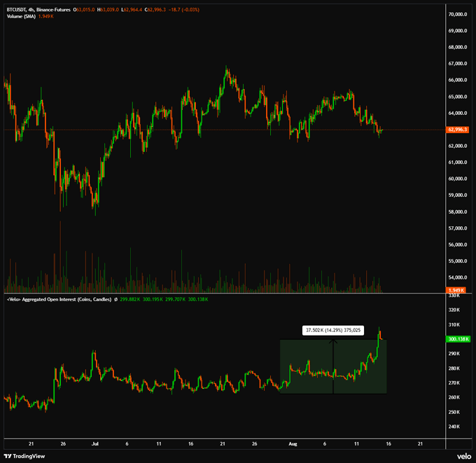Click the close value C62,996.3
Image resolution: width=476 pixels, height=463 pixels.
155,10
